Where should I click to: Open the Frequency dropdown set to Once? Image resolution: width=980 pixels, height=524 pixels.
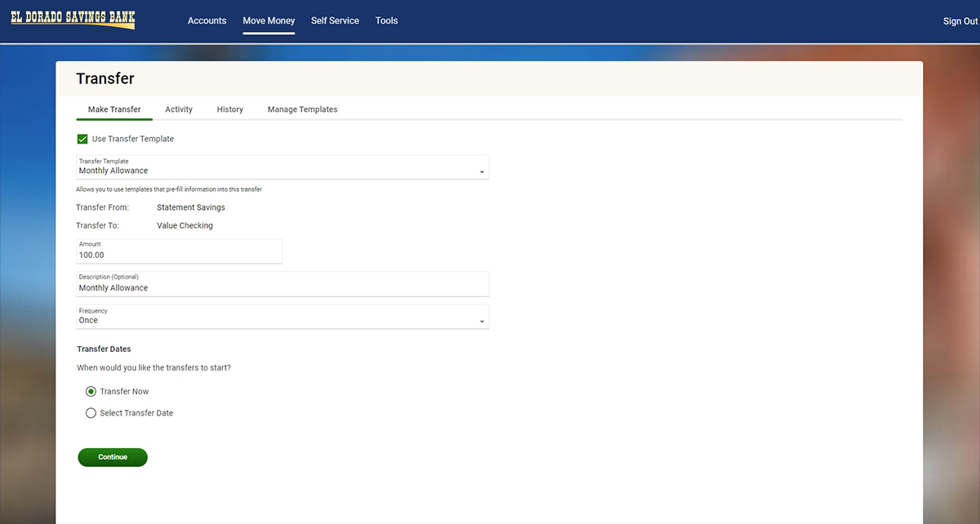pyautogui.click(x=278, y=320)
